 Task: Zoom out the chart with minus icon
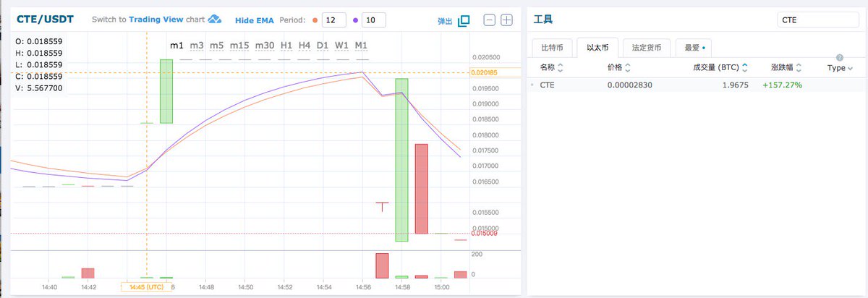click(490, 20)
